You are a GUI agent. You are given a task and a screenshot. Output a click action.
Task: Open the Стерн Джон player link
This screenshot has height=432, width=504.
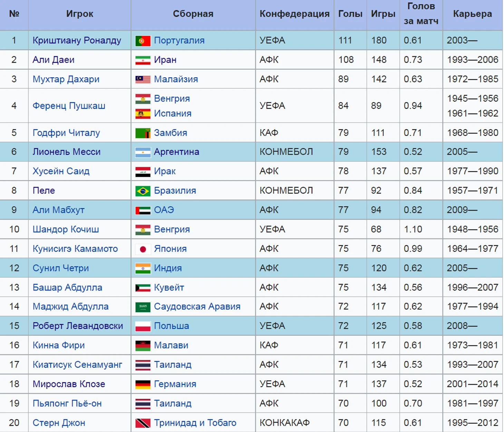[x=59, y=423]
